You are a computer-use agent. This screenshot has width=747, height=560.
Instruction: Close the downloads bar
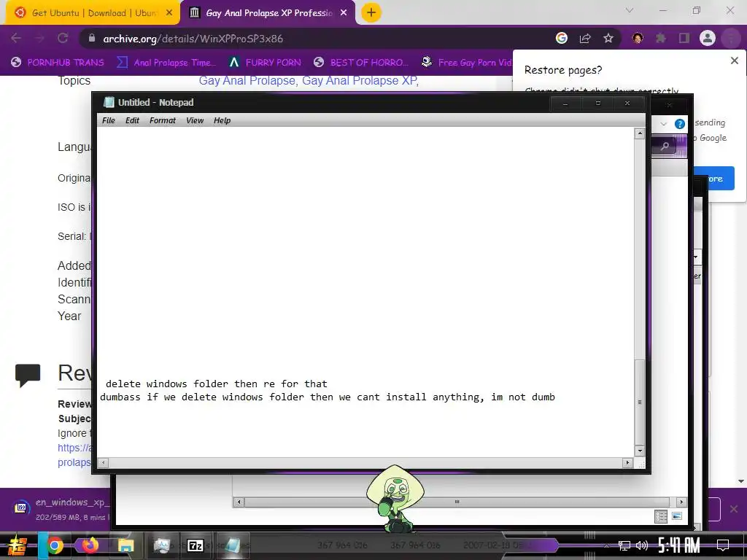coord(734,509)
